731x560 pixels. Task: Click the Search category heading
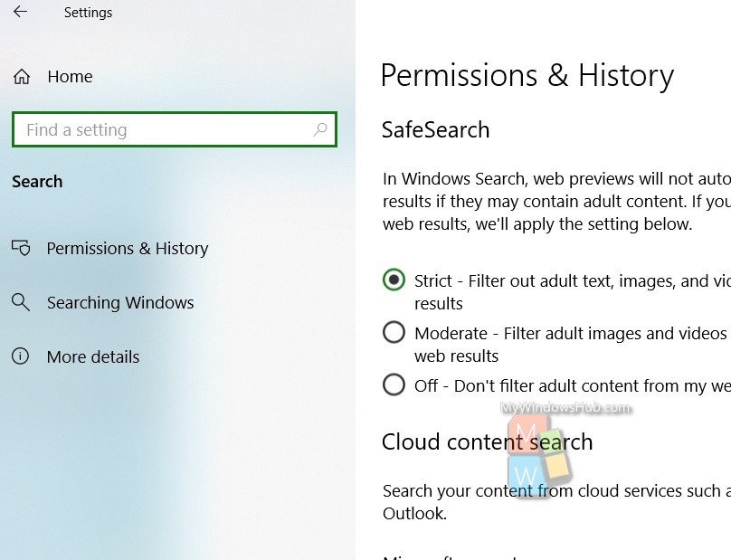point(37,181)
